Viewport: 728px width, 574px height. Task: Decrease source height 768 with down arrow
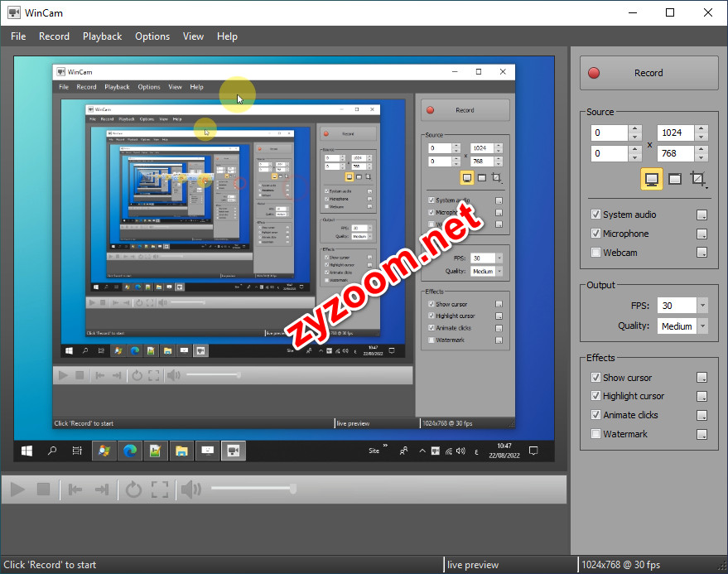tap(701, 157)
